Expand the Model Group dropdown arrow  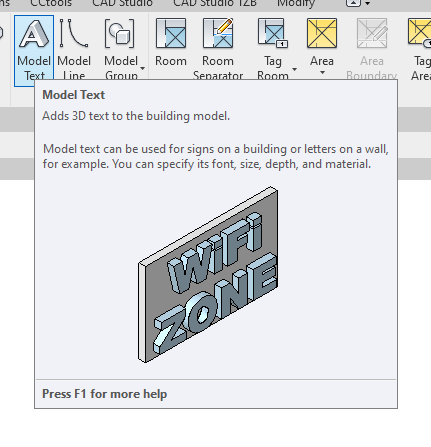[x=142, y=69]
